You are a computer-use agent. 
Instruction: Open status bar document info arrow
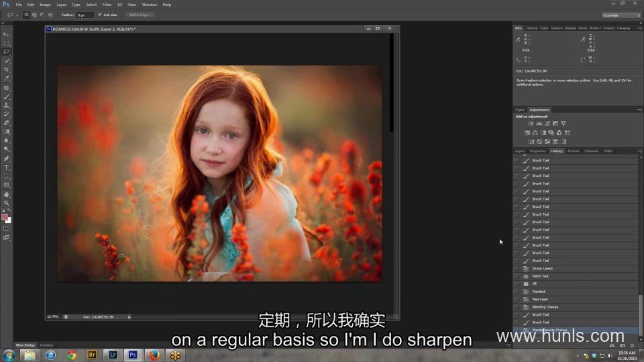(129, 317)
